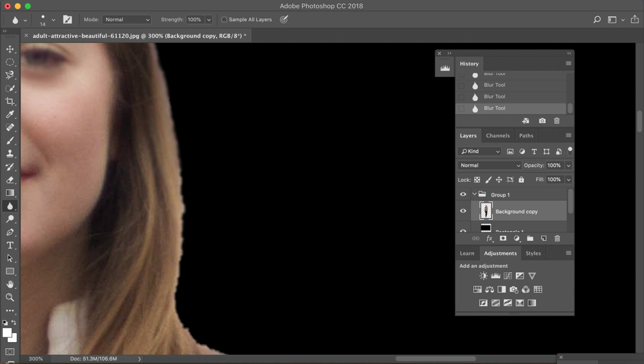The width and height of the screenshot is (644, 364).
Task: Expand the Opacity dropdown
Action: [x=568, y=165]
